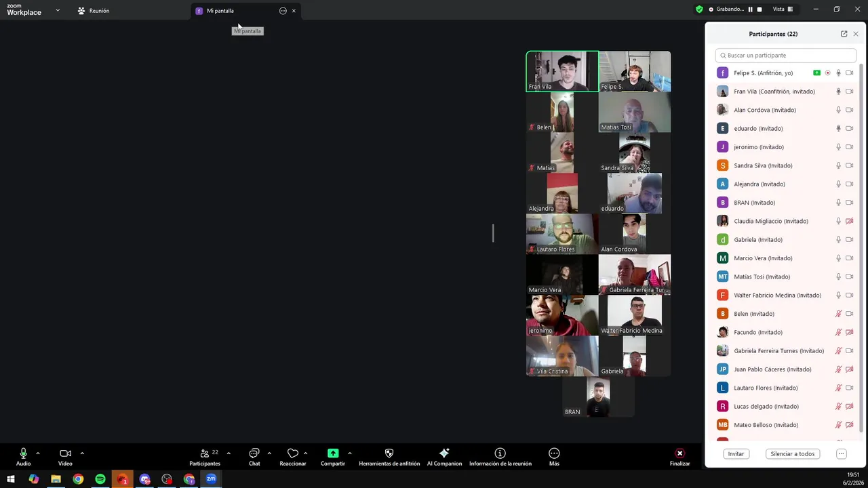Click the green Compartir share screen button
This screenshot has height=488, width=868.
pyautogui.click(x=333, y=457)
